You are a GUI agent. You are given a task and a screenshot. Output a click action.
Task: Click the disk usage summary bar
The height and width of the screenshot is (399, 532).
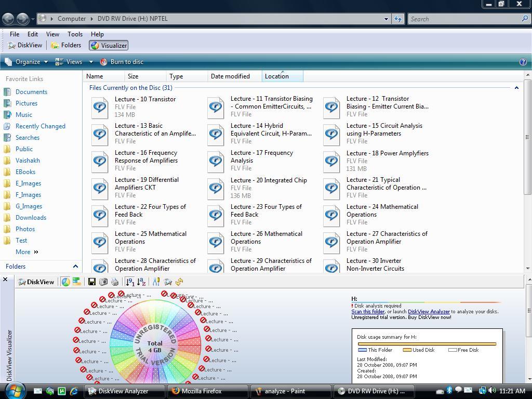pos(427,344)
